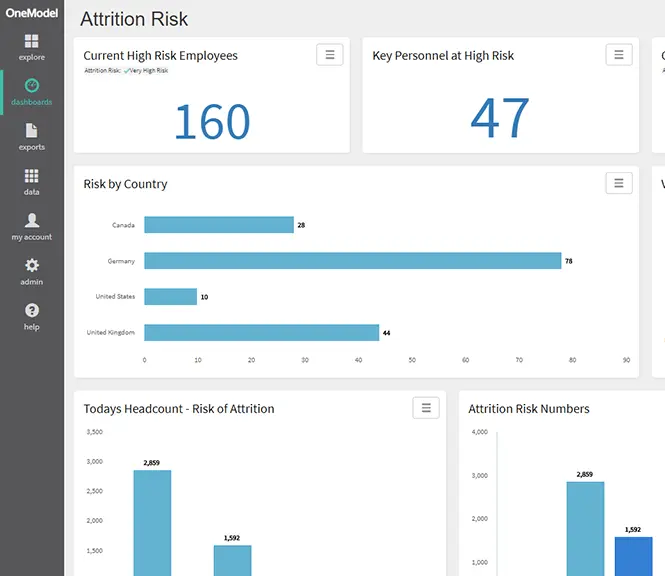This screenshot has height=576, width=665.
Task: Click the 2,859 bar in Todays Headcount
Action: tap(152, 523)
